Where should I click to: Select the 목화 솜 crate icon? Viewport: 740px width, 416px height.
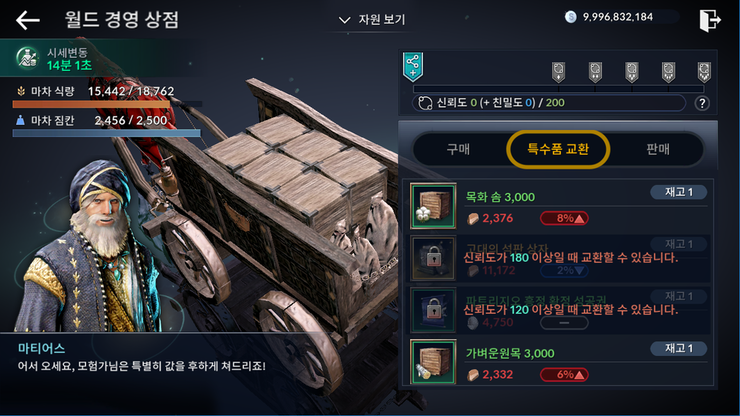(433, 206)
